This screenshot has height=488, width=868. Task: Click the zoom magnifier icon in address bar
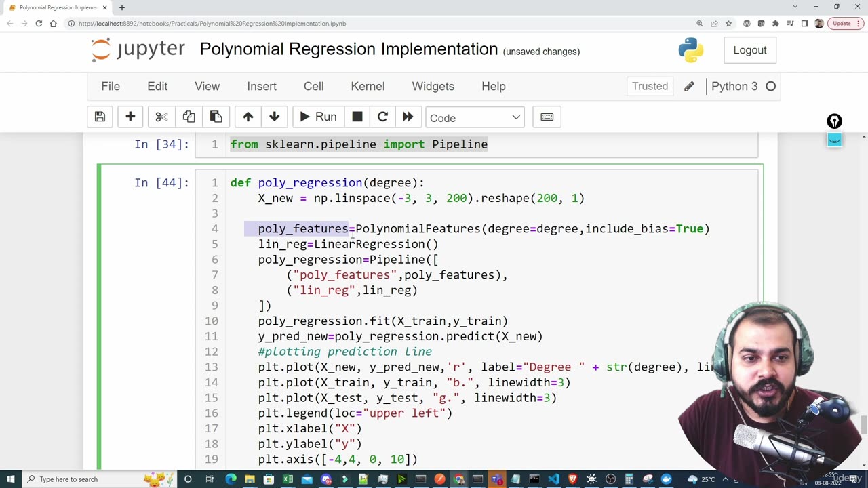[x=699, y=23]
